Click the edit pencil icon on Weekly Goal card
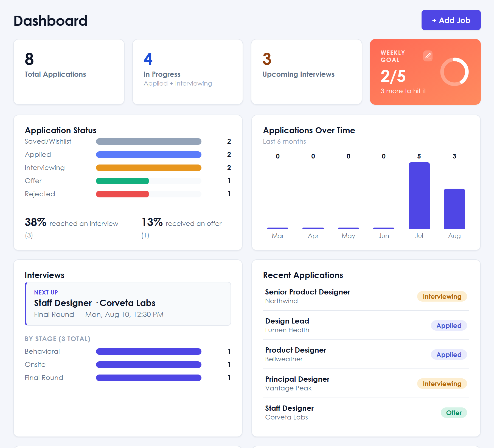Screen dimensions: 494x448 click(428, 56)
